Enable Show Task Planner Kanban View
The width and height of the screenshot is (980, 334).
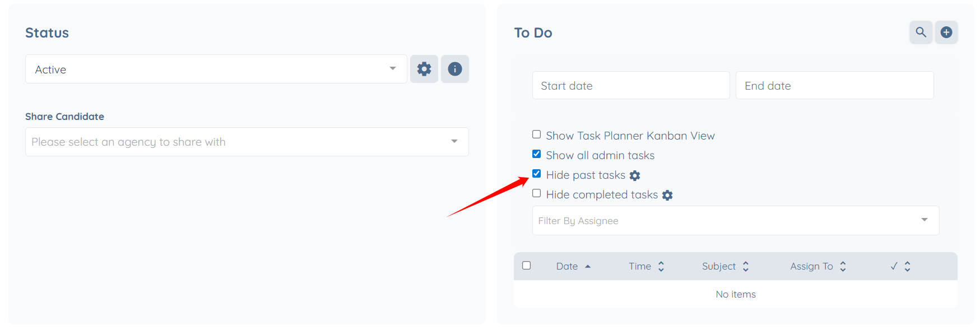536,134
